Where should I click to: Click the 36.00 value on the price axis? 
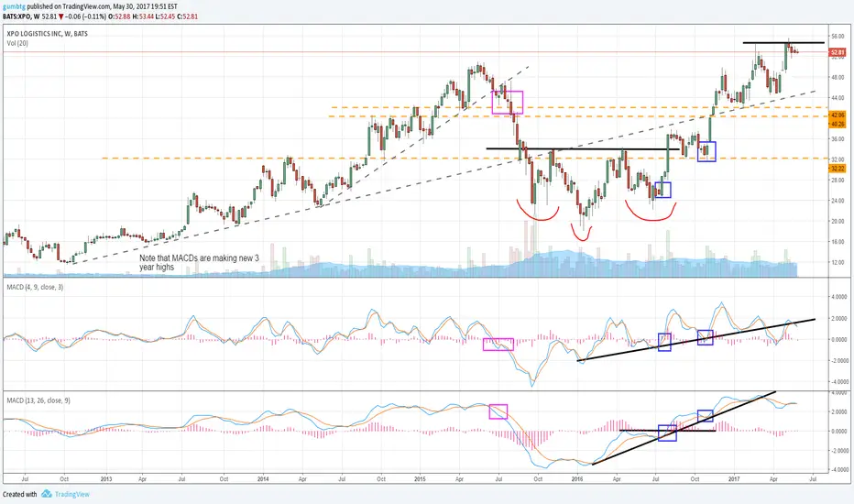[838, 139]
